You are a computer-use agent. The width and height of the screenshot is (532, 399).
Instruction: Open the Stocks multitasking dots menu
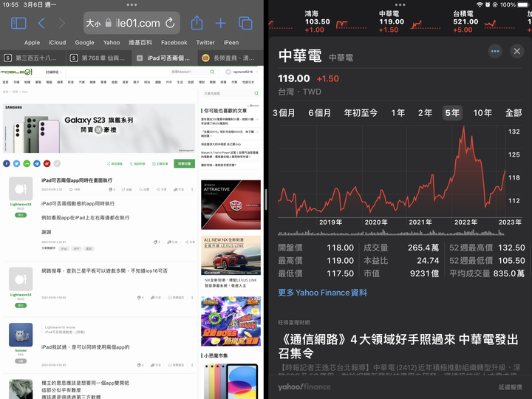[x=400, y=4]
